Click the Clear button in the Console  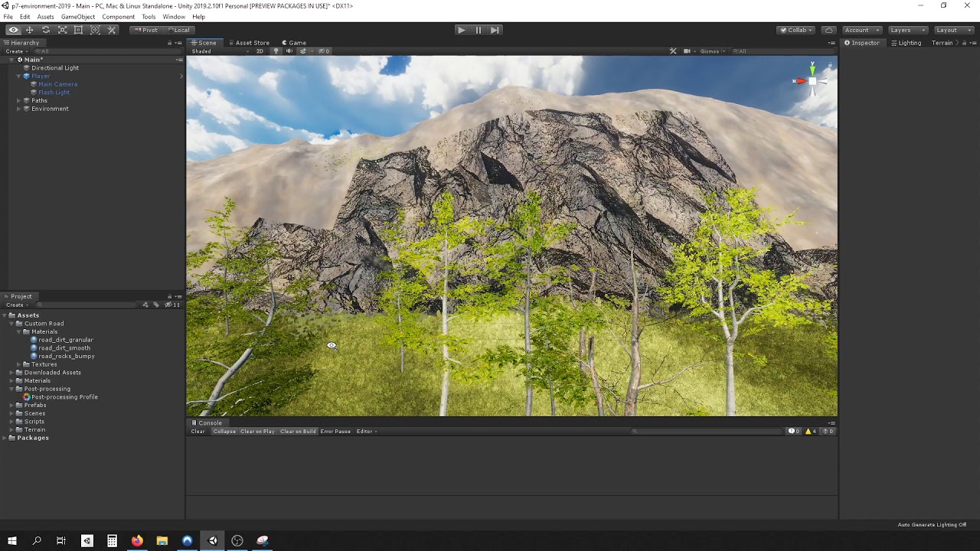pyautogui.click(x=198, y=431)
